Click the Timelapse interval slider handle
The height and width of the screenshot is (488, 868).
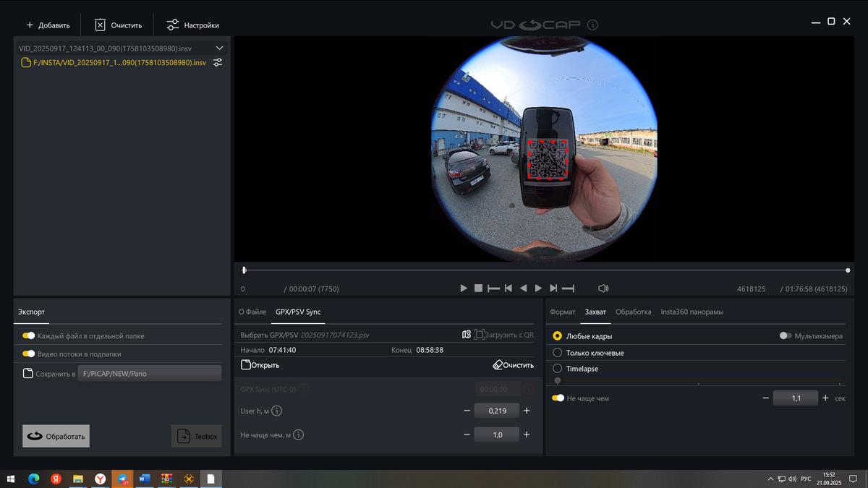click(557, 381)
